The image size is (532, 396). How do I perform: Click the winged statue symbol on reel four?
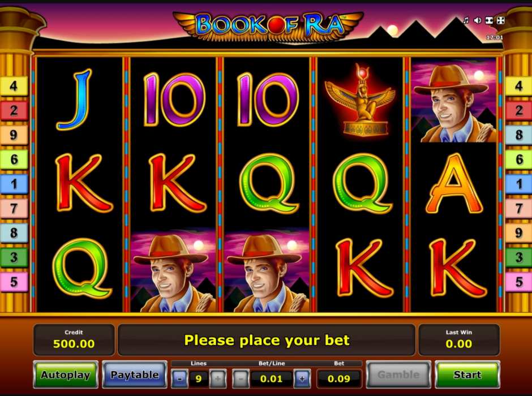[x=361, y=100]
